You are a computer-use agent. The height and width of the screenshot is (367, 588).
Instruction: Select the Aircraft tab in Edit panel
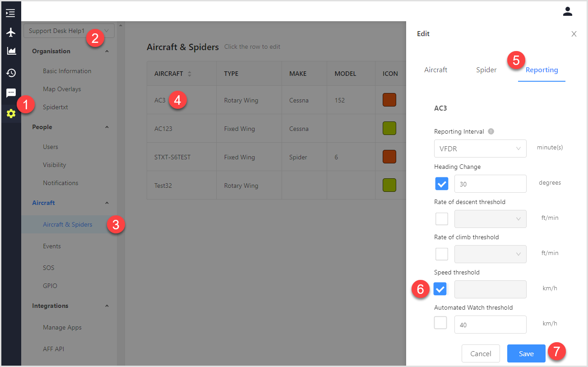pyautogui.click(x=435, y=70)
